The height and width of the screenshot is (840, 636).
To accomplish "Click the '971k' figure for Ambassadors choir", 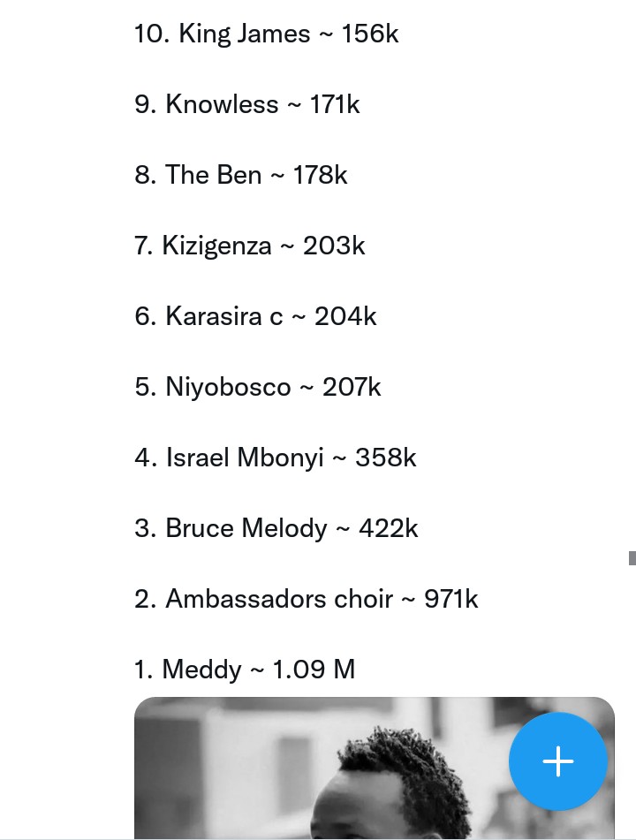I will pos(450,599).
